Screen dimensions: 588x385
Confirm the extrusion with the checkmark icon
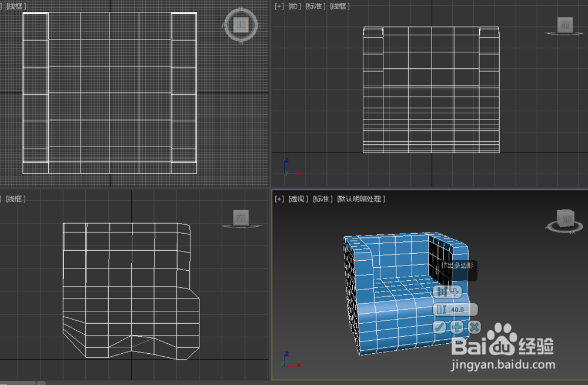tap(438, 327)
